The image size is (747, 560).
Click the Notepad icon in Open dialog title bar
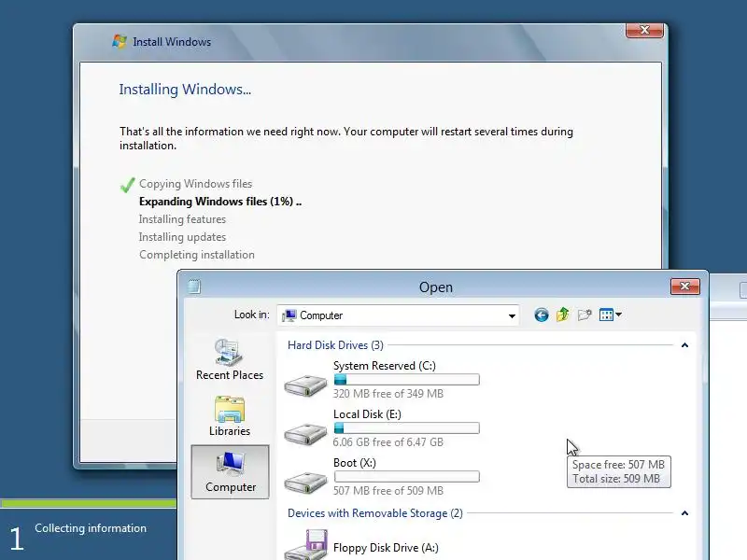coord(194,287)
